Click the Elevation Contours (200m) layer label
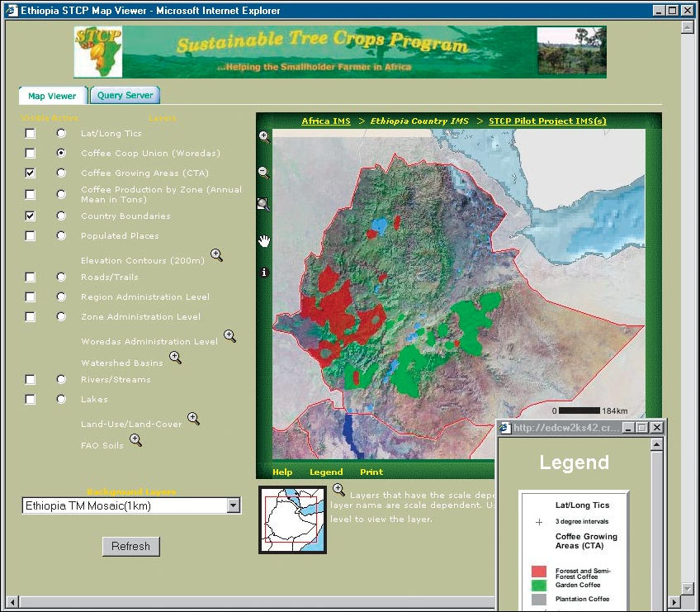This screenshot has width=700, height=612. (x=143, y=260)
